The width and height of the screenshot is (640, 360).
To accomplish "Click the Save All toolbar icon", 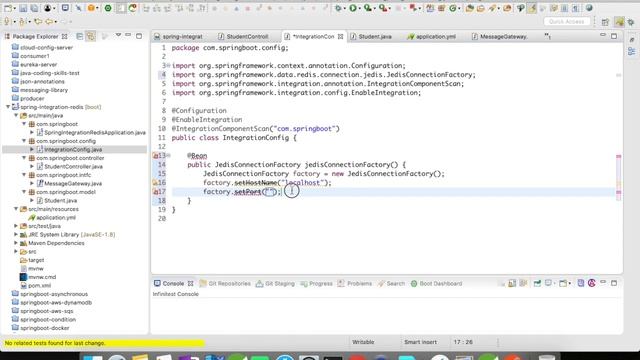I will 34,8.
